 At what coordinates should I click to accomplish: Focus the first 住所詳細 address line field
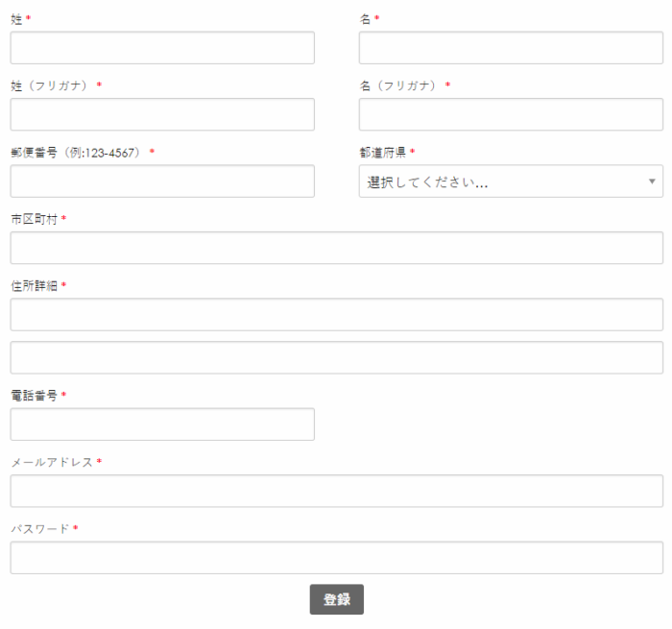(336, 314)
